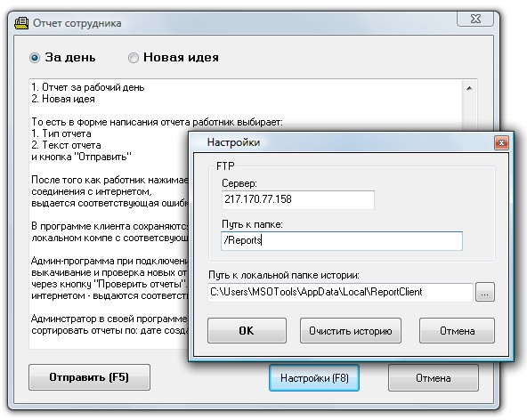Click Очистить историю button

tap(350, 331)
